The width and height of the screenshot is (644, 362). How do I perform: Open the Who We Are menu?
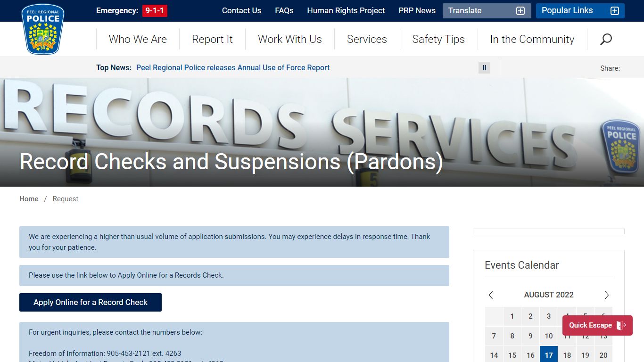coord(138,39)
